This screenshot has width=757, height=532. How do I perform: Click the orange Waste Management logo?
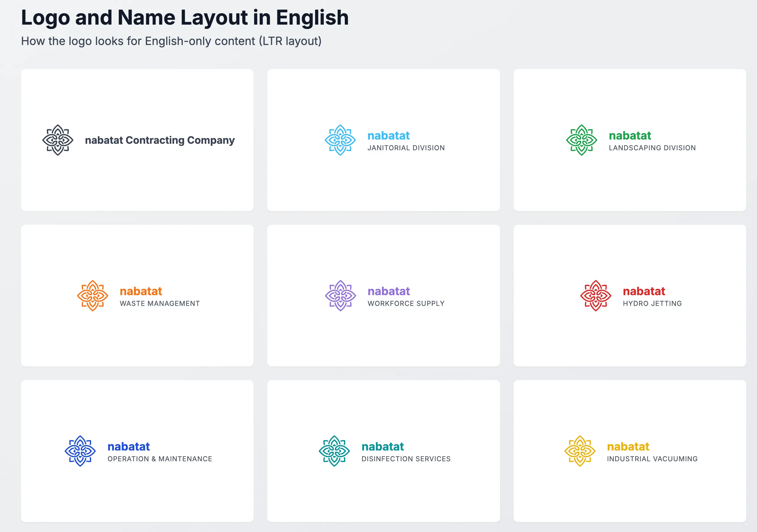(x=93, y=296)
